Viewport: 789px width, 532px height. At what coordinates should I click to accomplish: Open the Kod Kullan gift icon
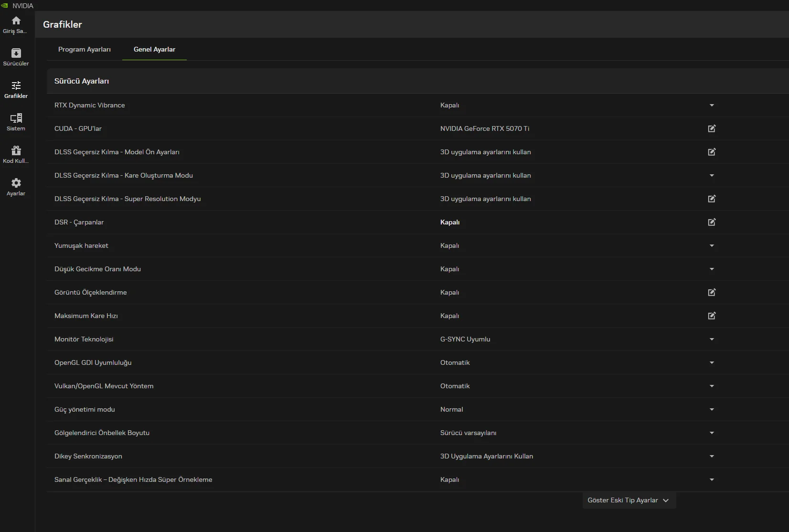[x=16, y=151]
